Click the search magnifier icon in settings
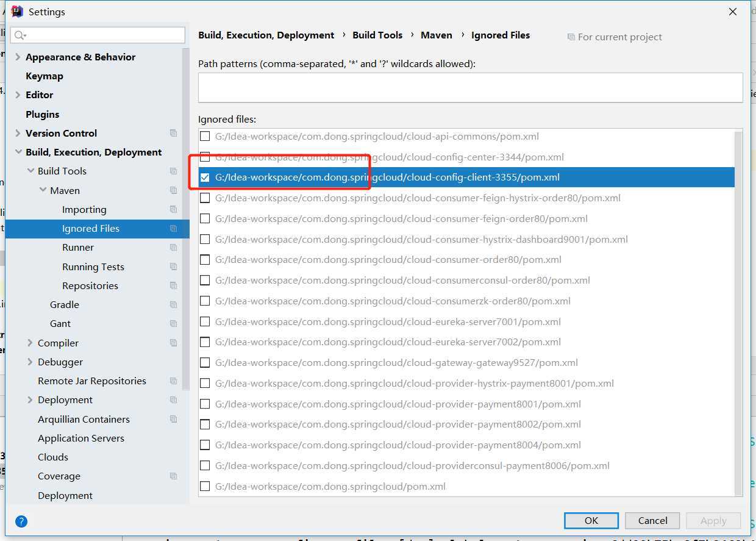 20,35
